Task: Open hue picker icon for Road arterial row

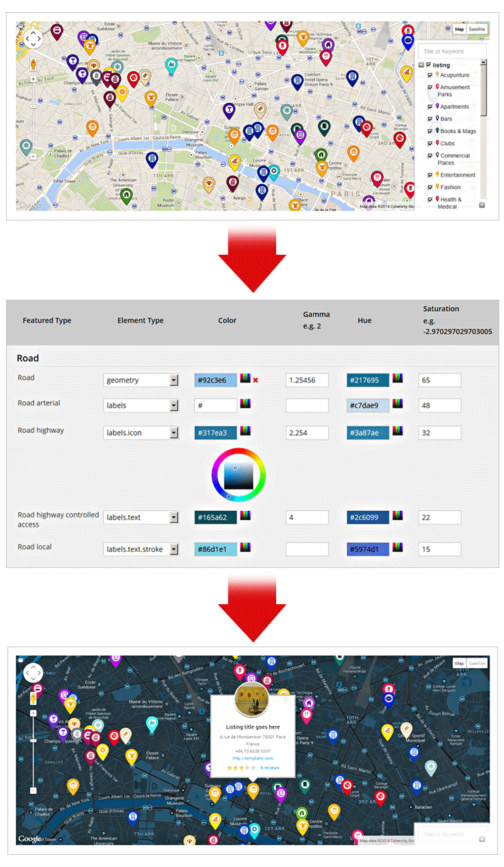Action: click(x=398, y=404)
